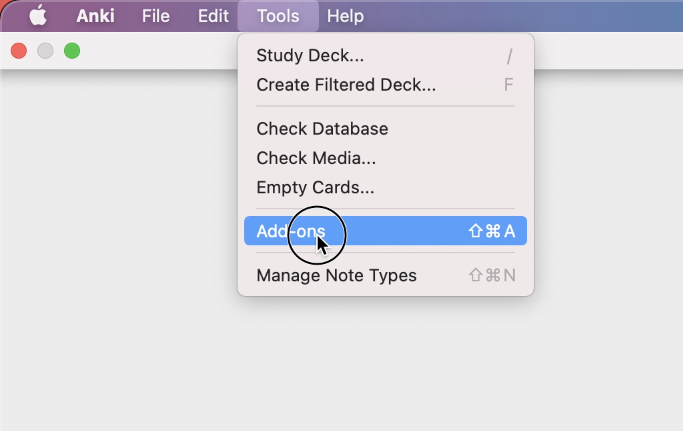Open the Anki application menu

point(95,16)
